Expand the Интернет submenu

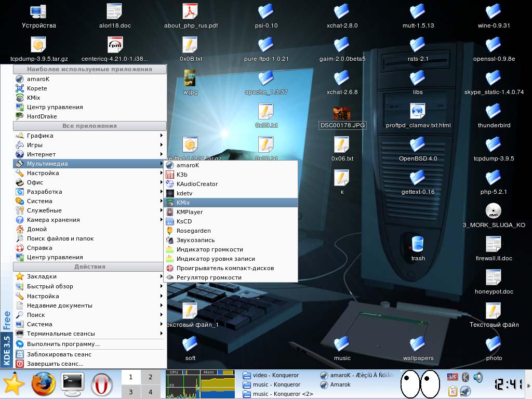(x=89, y=154)
